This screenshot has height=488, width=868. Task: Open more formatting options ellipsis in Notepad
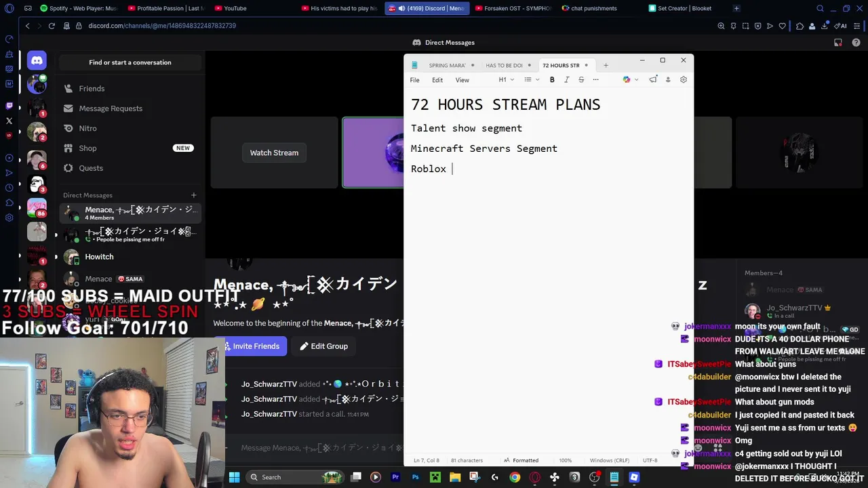coord(596,80)
